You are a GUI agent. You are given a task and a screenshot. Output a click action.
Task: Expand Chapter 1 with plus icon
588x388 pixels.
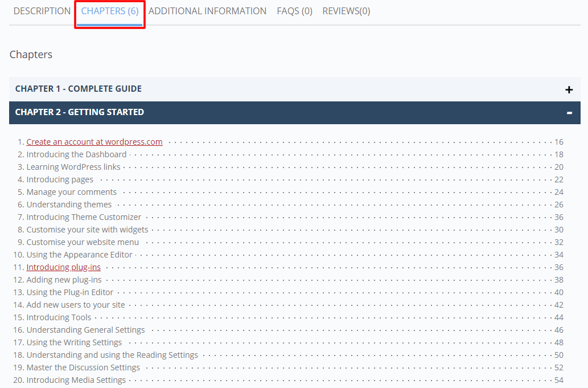[568, 89]
